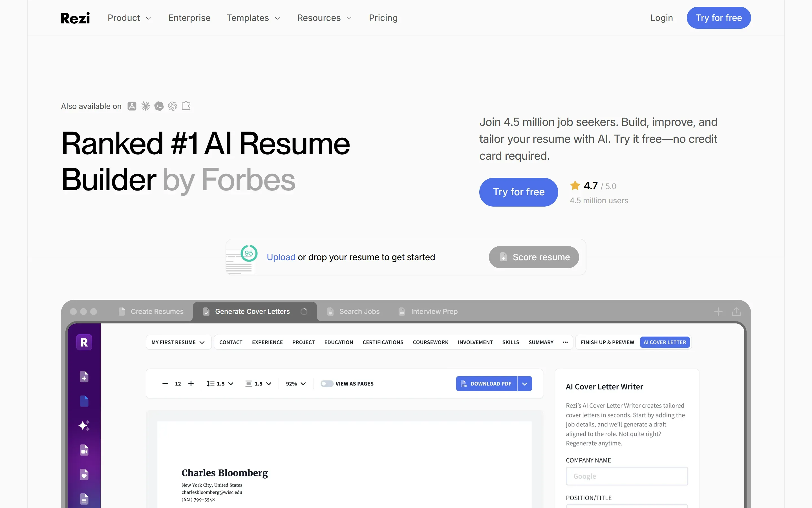Open the 92% zoom dropdown
This screenshot has width=812, height=508.
(x=296, y=384)
